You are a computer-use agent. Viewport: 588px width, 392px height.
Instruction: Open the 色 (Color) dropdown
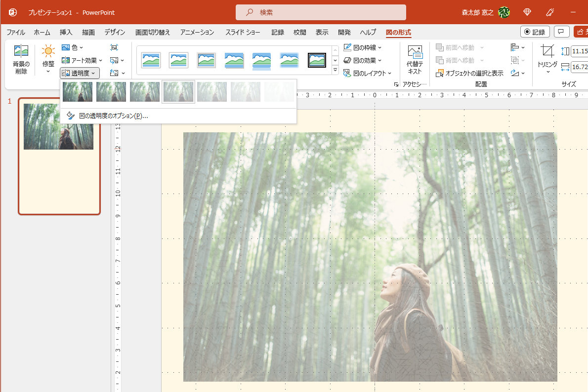(x=72, y=47)
